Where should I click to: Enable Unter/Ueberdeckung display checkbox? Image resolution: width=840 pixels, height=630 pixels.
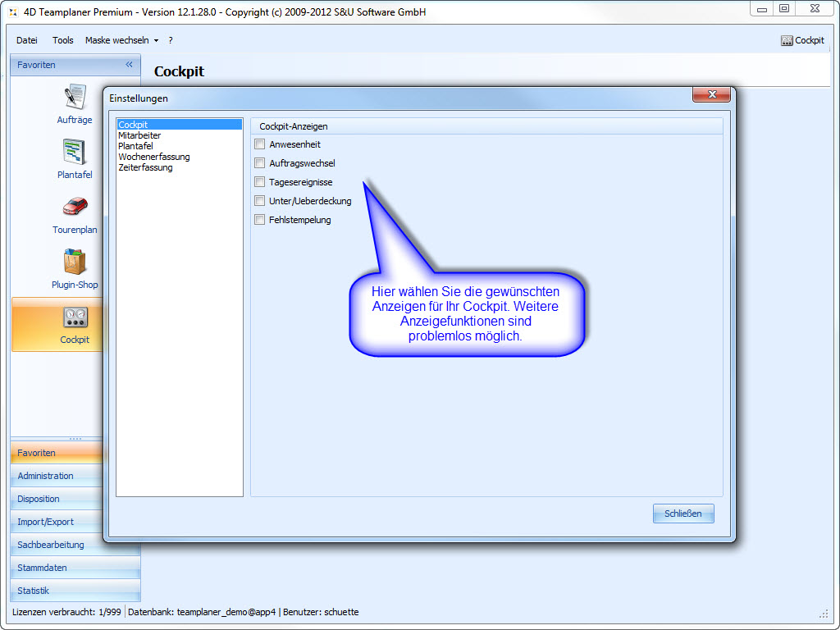(260, 201)
